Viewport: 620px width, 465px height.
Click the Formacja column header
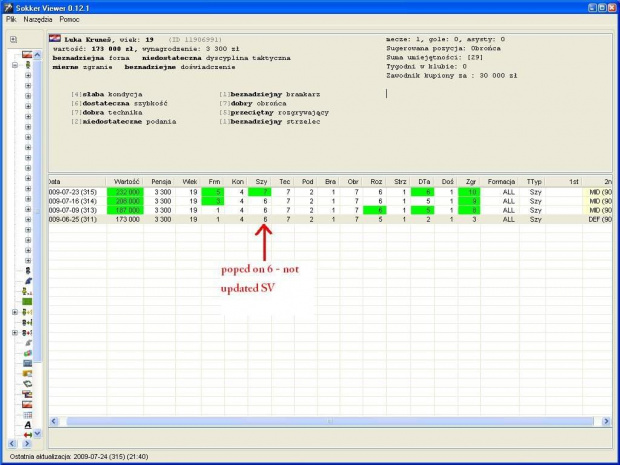click(500, 181)
